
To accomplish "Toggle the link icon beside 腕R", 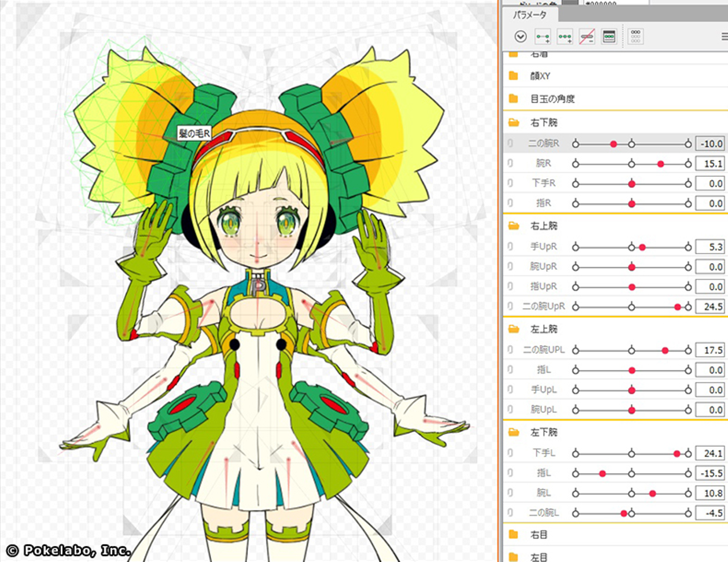I will coord(510,163).
